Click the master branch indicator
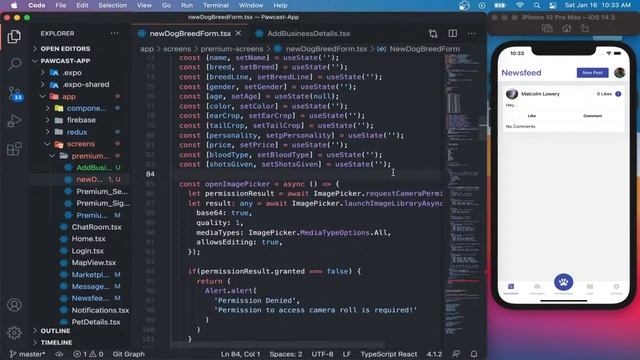 point(27,354)
